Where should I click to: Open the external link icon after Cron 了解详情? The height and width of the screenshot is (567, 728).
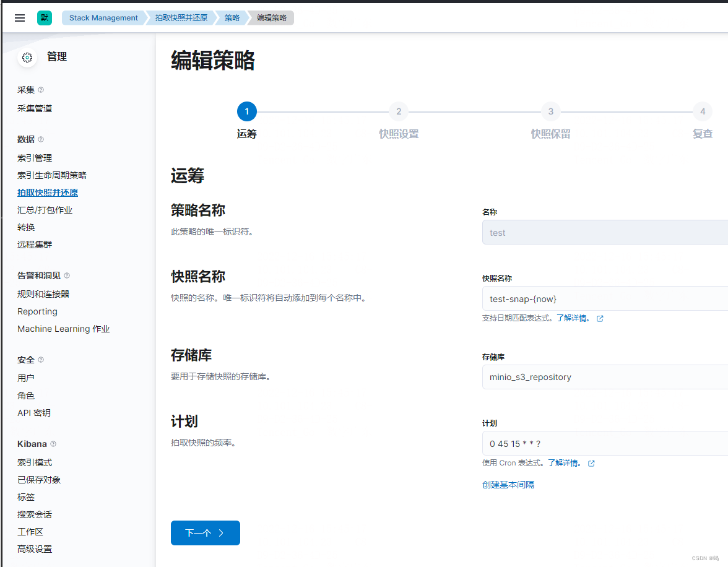tap(591, 462)
